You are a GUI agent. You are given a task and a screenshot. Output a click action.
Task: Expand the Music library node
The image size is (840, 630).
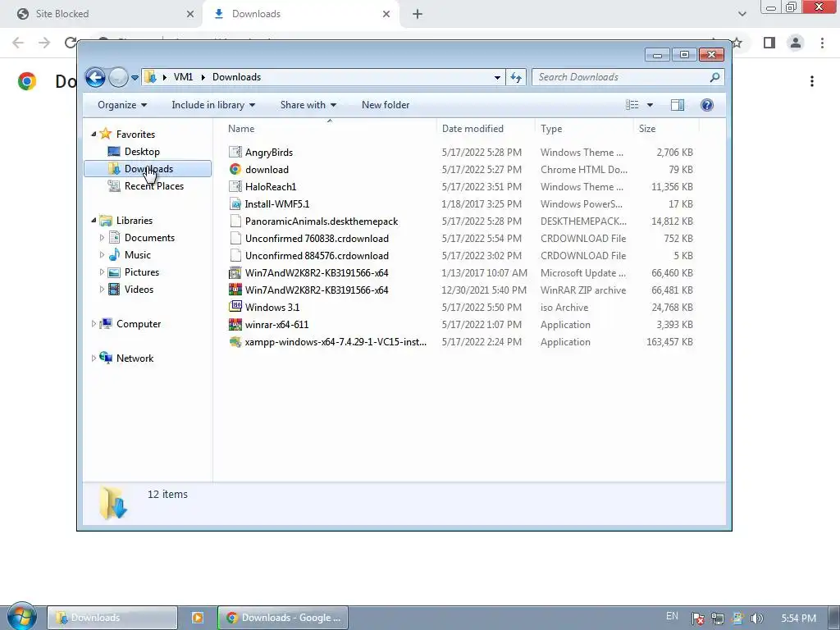coord(102,255)
